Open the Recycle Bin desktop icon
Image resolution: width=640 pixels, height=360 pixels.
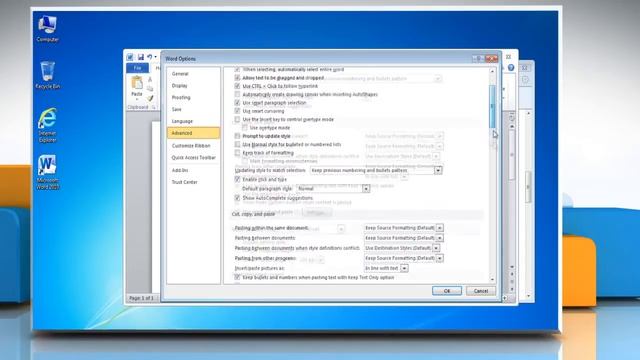(x=47, y=75)
